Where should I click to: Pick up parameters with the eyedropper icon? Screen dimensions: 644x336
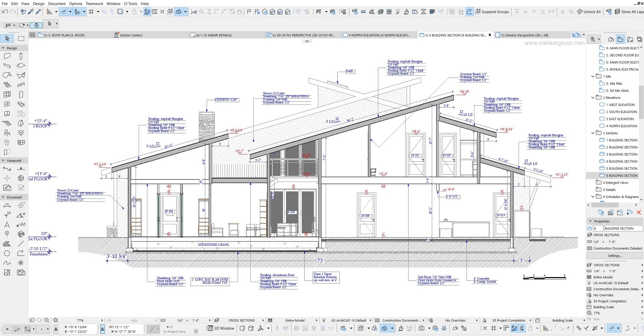click(x=31, y=12)
